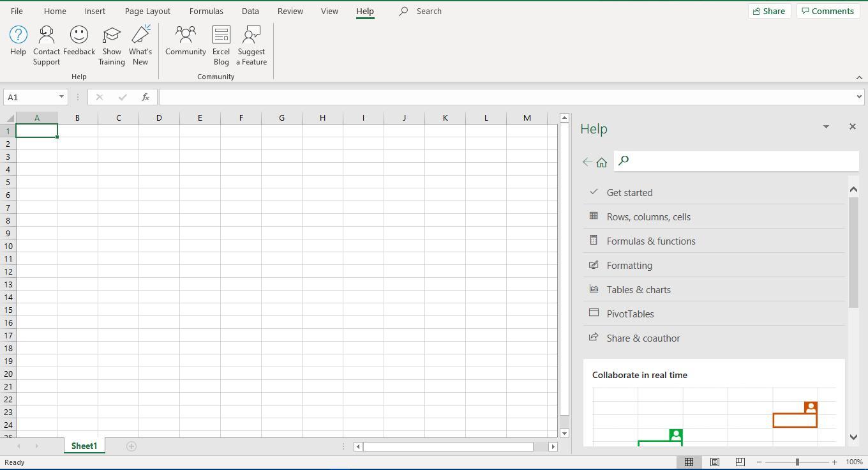Open Formulas & functions help topic
868x470 pixels.
651,241
